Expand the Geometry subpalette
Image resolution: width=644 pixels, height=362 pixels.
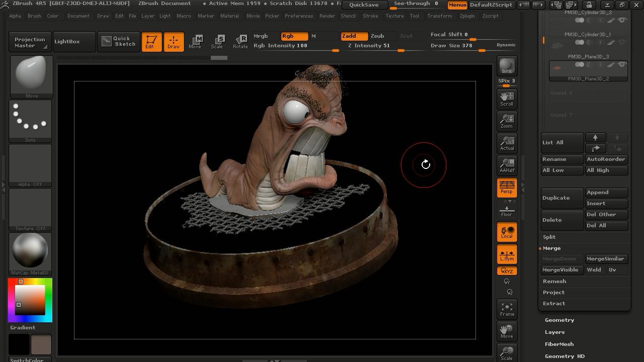pyautogui.click(x=559, y=320)
